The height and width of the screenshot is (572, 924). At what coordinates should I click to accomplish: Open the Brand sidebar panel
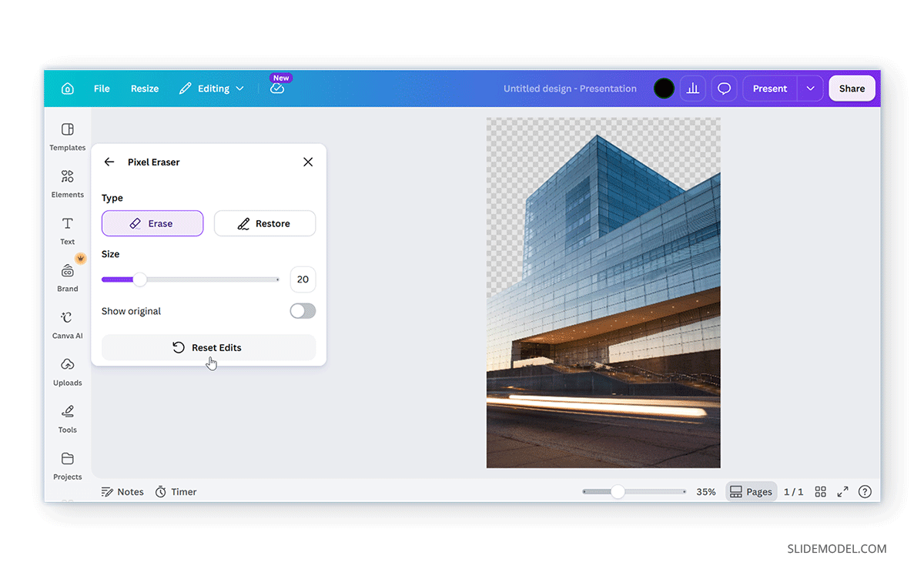68,278
